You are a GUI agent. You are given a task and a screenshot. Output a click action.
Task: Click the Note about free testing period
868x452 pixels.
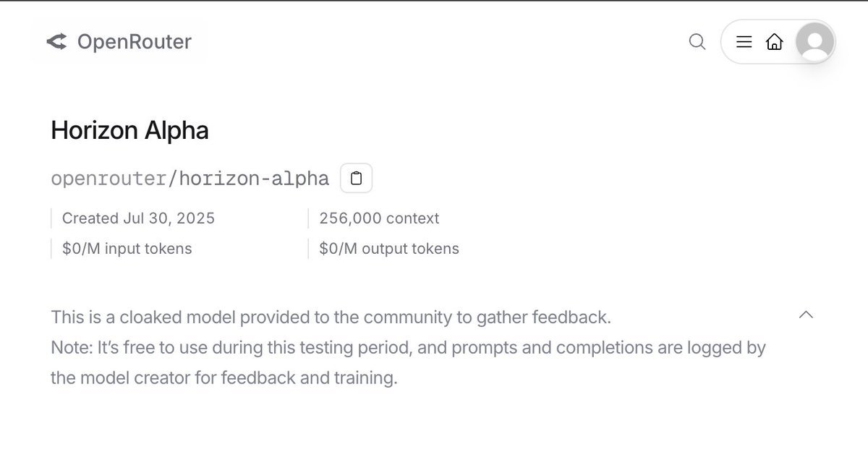(408, 348)
